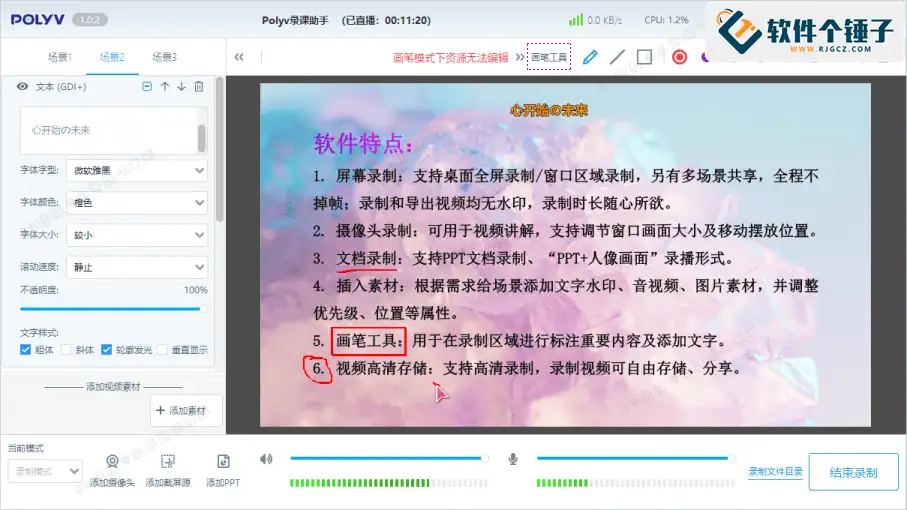907x510 pixels.
Task: Click 添加素材 add material button
Action: tap(186, 411)
